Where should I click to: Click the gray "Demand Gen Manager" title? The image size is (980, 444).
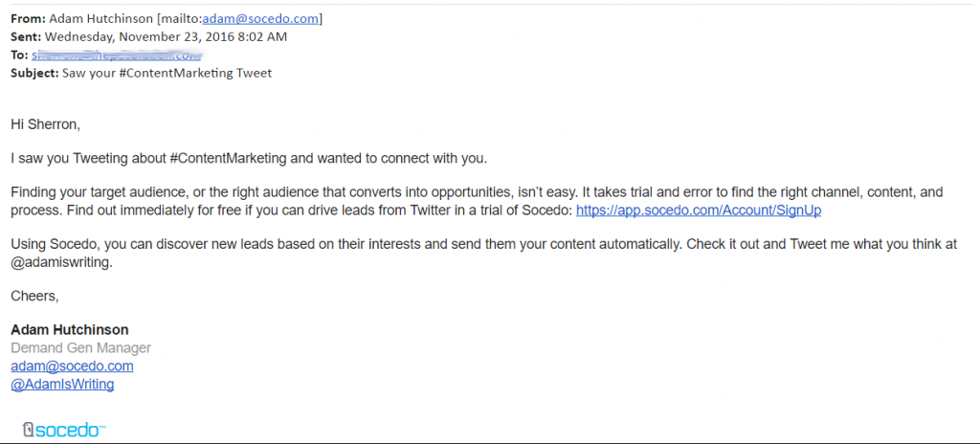80,347
